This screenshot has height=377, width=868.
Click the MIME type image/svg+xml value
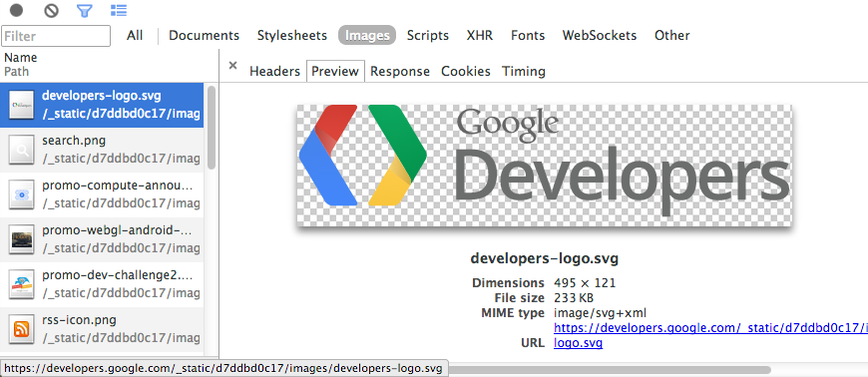[x=600, y=313]
